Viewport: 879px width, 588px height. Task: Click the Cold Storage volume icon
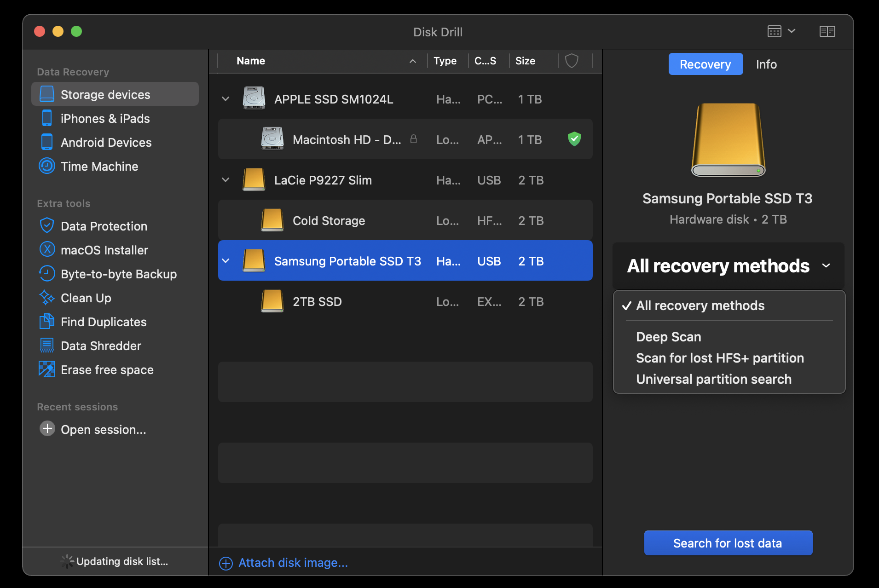click(272, 220)
